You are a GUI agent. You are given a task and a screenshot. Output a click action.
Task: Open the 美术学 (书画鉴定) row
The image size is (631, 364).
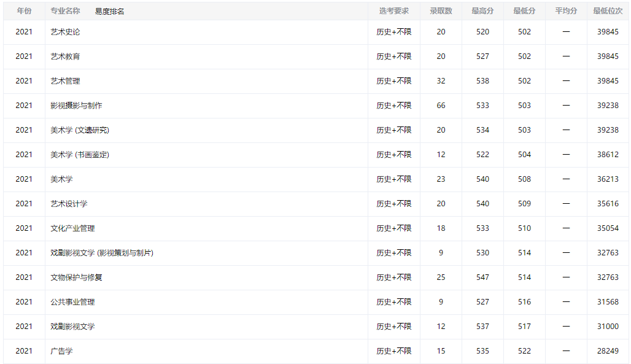coord(80,155)
